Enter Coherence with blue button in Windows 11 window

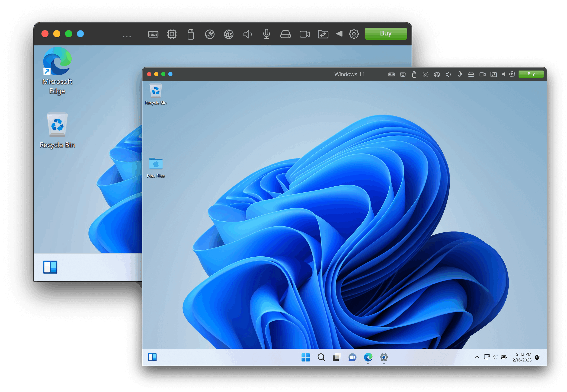coord(170,74)
